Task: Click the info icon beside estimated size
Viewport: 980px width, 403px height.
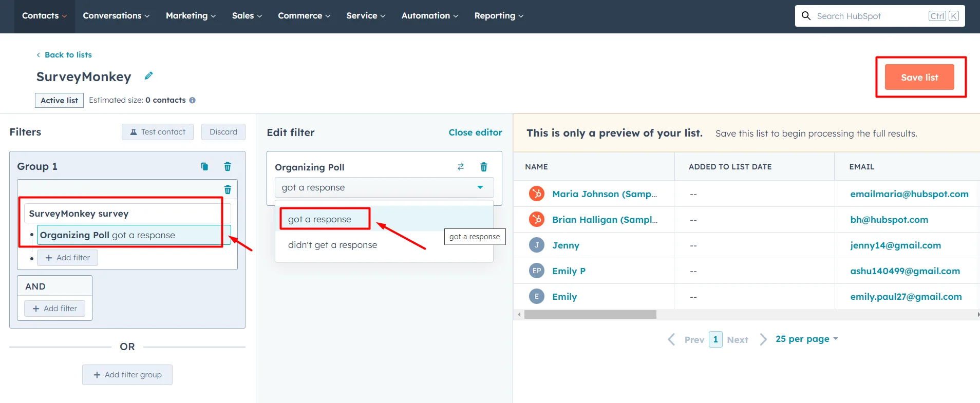Action: 192,100
